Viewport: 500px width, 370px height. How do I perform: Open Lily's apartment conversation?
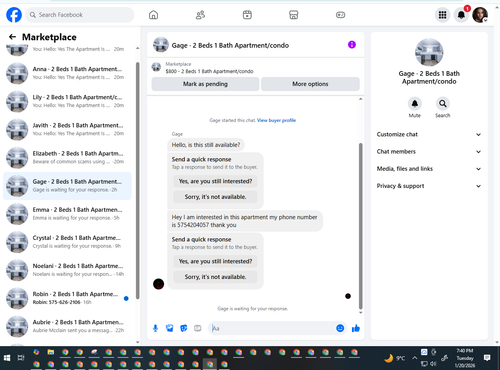[67, 101]
